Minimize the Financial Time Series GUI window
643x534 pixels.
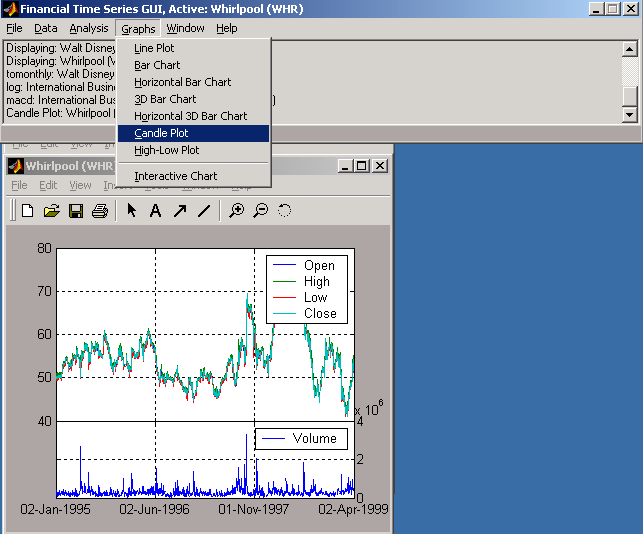(596, 9)
